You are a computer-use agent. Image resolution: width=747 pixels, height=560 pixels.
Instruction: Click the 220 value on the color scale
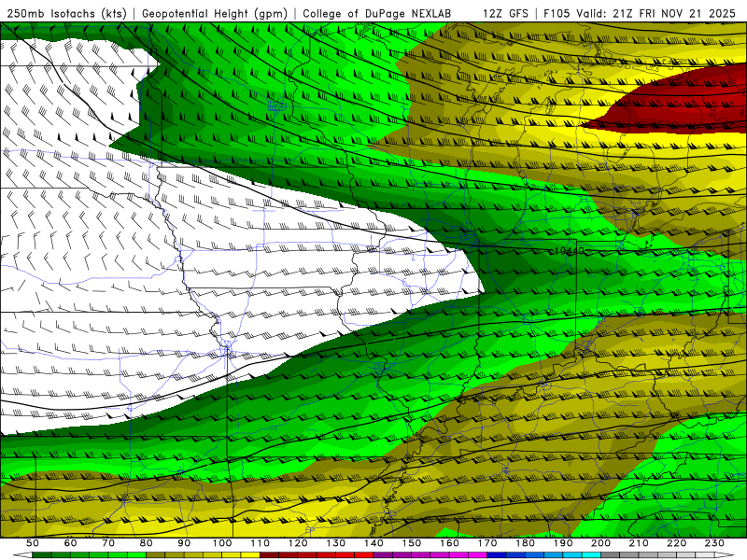676,543
